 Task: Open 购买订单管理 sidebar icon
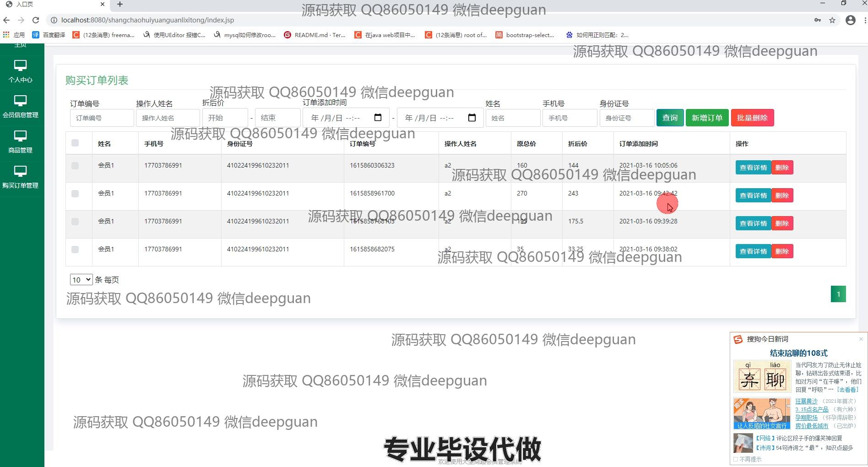tap(20, 171)
